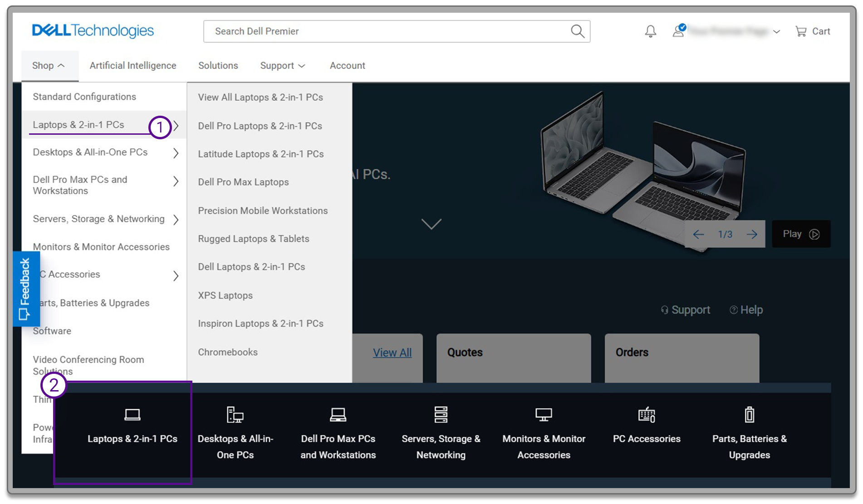Click the Laptops & 2-in-1 PCs category tile icon
Viewport: 863px width, 504px height.
coord(132,415)
